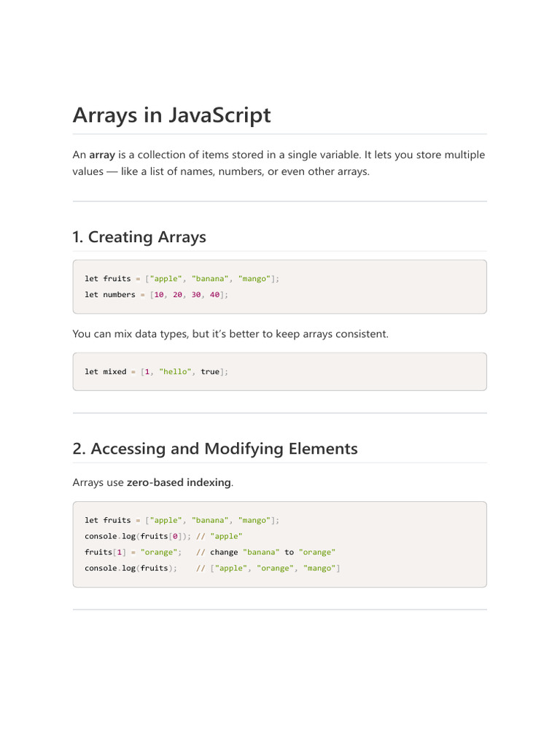Click the 'let mixed' code line

[x=156, y=371]
